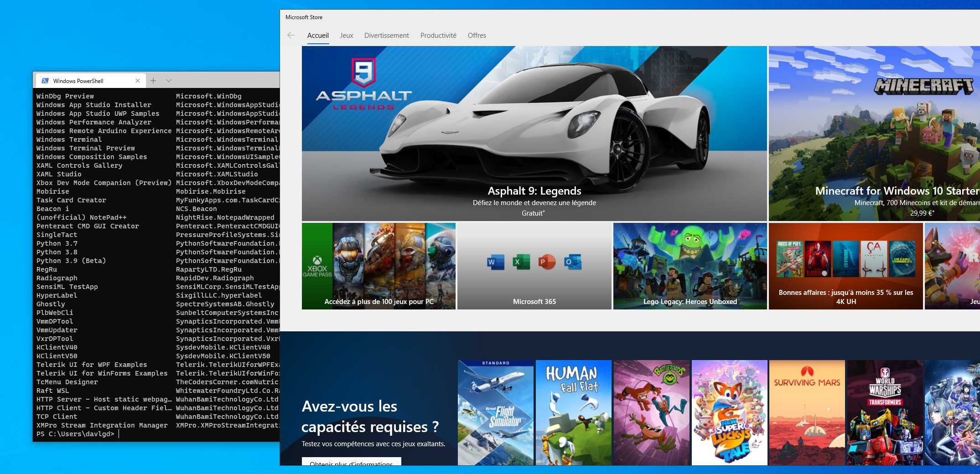Image resolution: width=980 pixels, height=474 pixels.
Task: Click the Microsoft Store window title
Action: (304, 17)
